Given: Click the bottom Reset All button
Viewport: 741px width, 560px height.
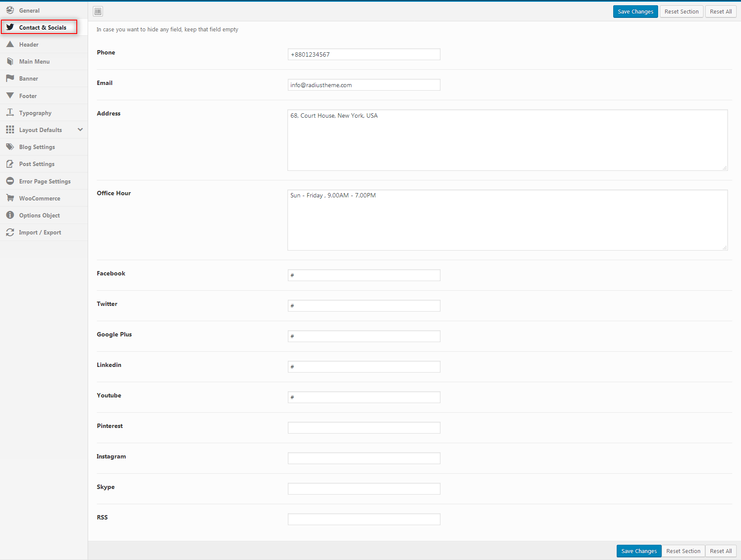Looking at the screenshot, I should point(721,551).
